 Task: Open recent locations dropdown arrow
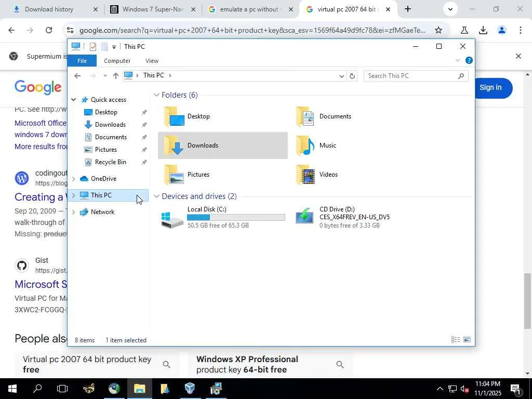click(x=105, y=76)
